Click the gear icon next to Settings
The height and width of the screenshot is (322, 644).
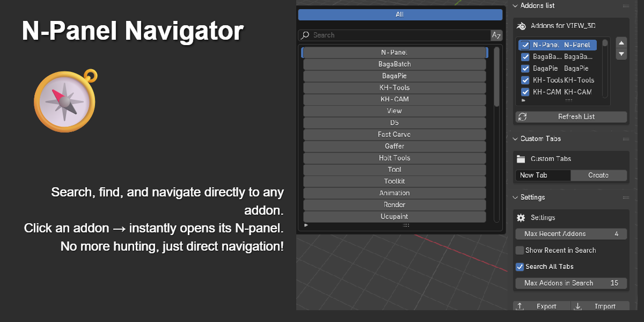[x=521, y=218]
